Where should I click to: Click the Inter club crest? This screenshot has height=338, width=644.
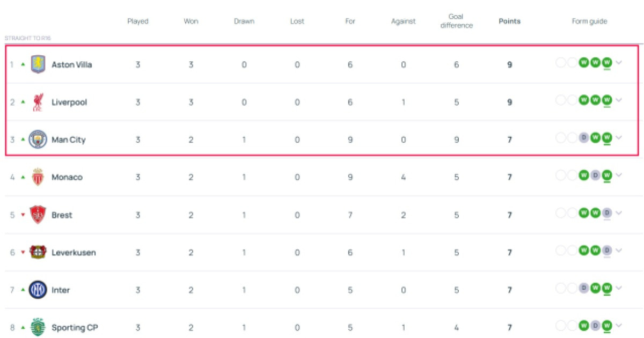pyautogui.click(x=37, y=290)
